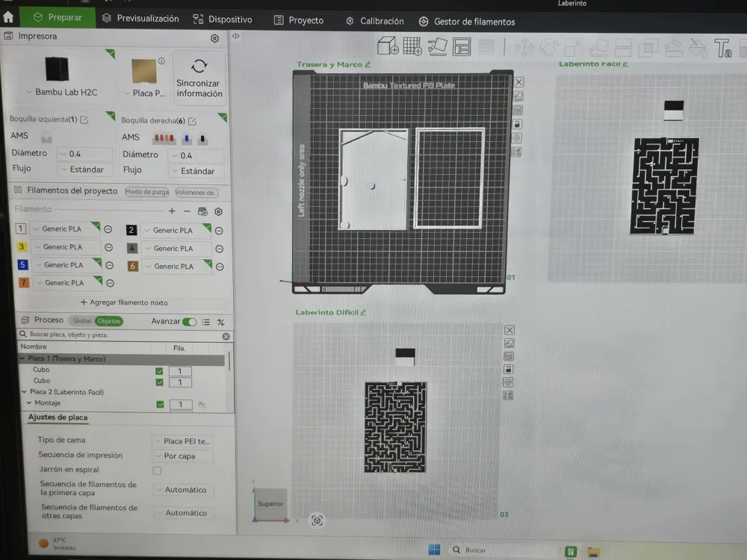
Task: Clear the object search field
Action: tap(226, 336)
